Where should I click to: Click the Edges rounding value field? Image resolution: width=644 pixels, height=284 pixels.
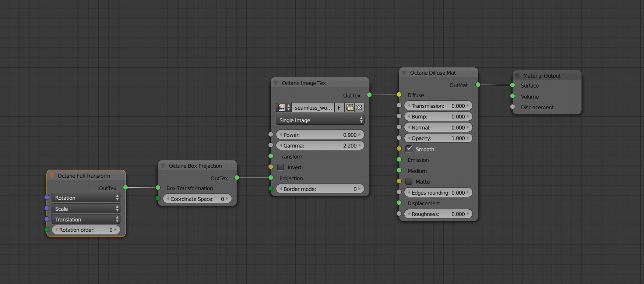[x=438, y=192]
